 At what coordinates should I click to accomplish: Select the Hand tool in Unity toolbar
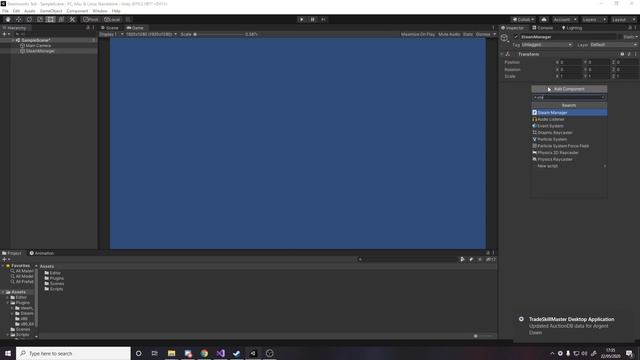pyautogui.click(x=8, y=20)
